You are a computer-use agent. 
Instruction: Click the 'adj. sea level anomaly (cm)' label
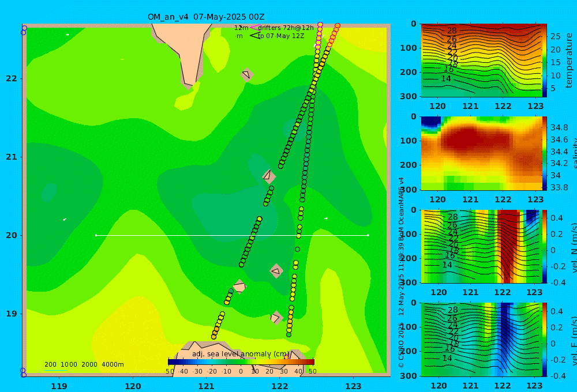point(241,354)
